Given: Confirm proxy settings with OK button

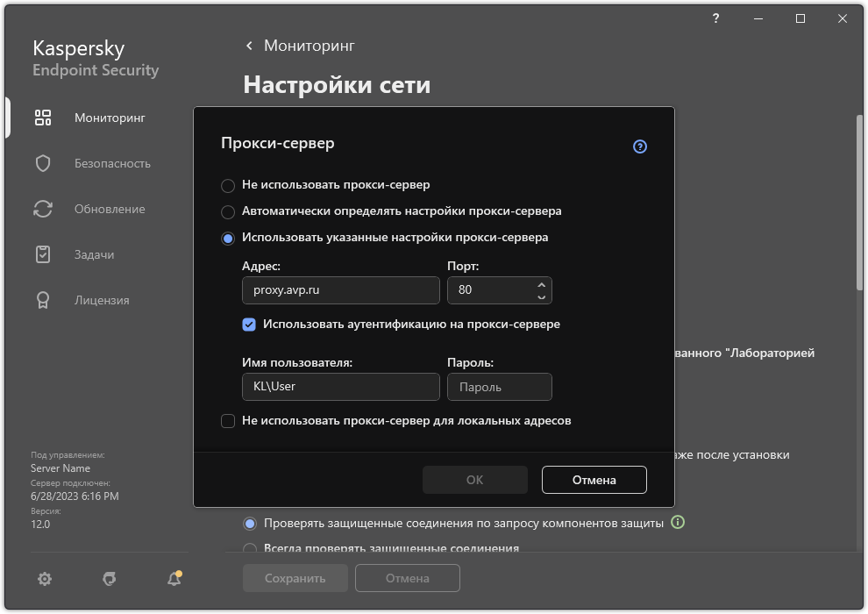Looking at the screenshot, I should pyautogui.click(x=474, y=480).
